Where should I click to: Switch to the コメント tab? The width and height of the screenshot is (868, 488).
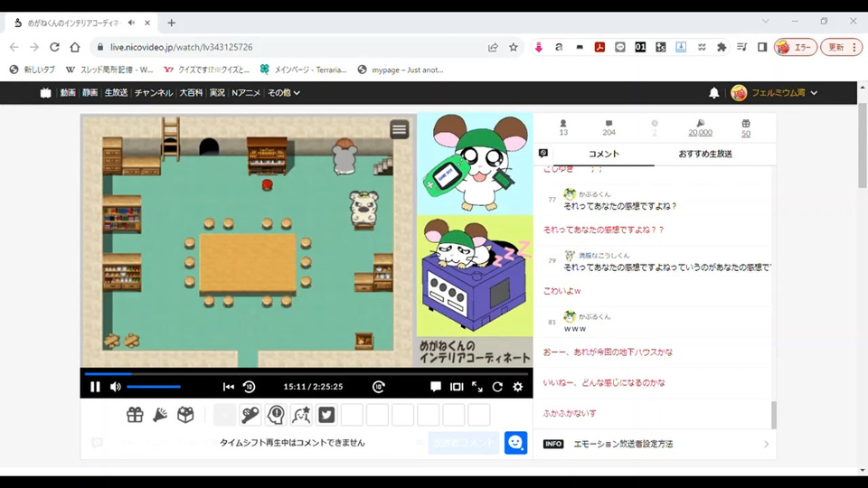coord(604,154)
